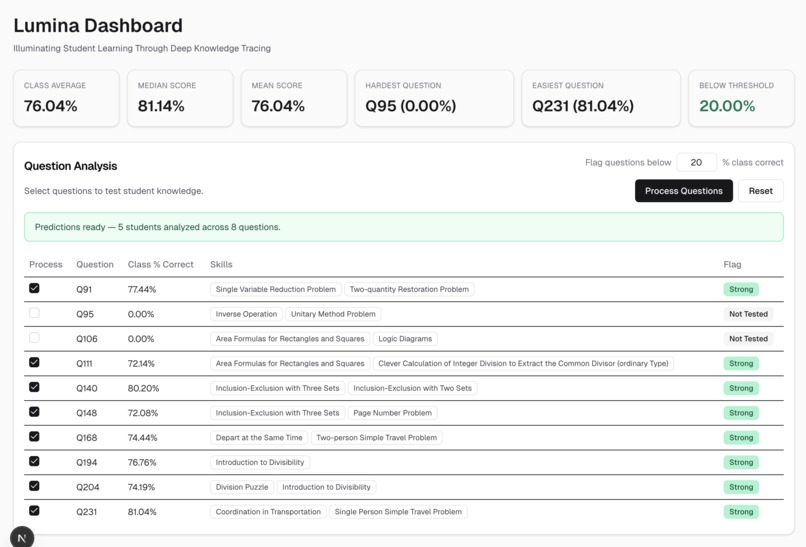This screenshot has height=547, width=806.
Task: Click the Hardest Question Q95 card
Action: pos(434,98)
